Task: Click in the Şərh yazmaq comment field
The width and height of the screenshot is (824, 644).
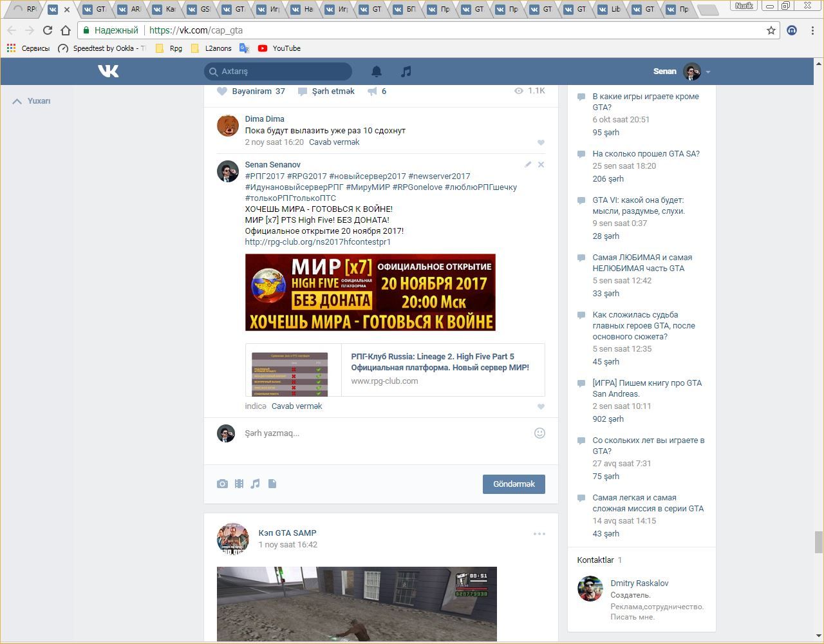Action: (x=386, y=433)
